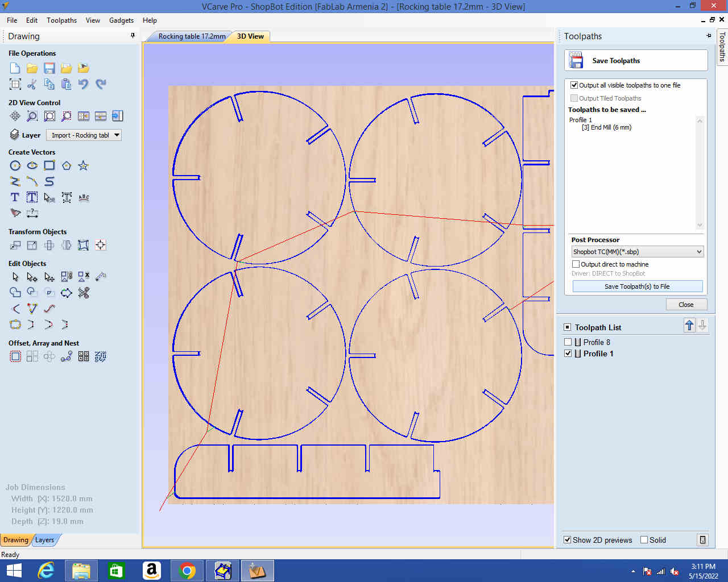728x582 pixels.
Task: Click the Save file floppy icon
Action: (49, 68)
